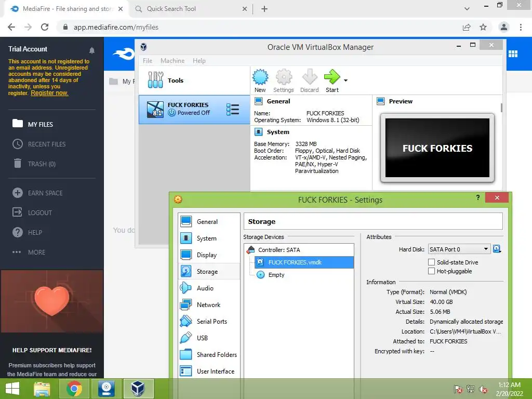Click the VM preview thumbnail
532x399 pixels.
437,148
